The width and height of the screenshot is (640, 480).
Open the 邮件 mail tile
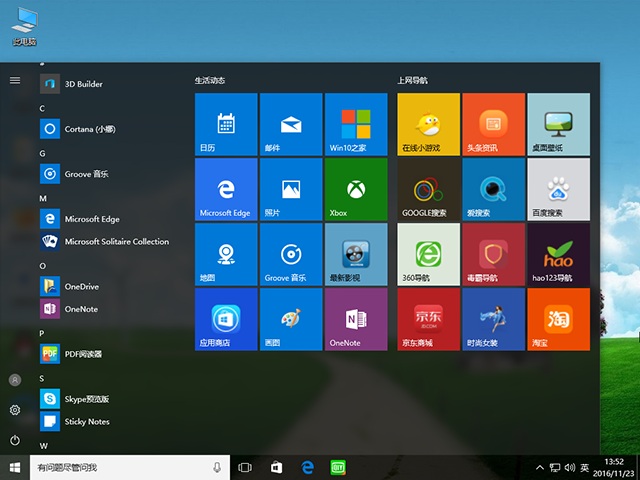290,124
